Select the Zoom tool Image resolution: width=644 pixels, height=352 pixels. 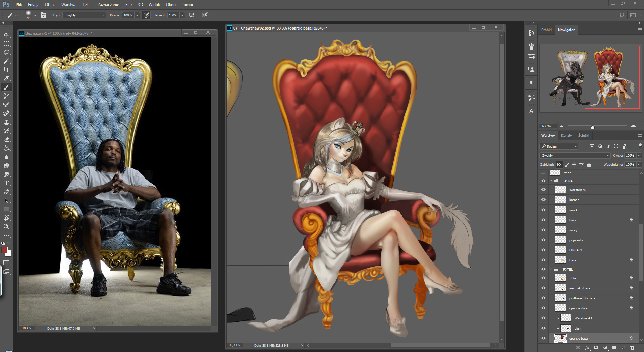(6, 227)
